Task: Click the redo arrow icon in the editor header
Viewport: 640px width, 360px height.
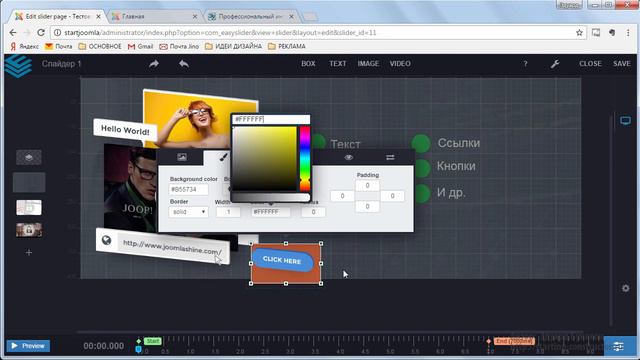Action: [154, 64]
